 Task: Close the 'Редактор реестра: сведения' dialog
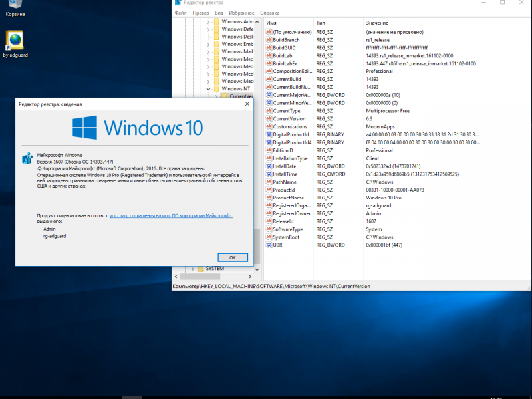pos(247,104)
